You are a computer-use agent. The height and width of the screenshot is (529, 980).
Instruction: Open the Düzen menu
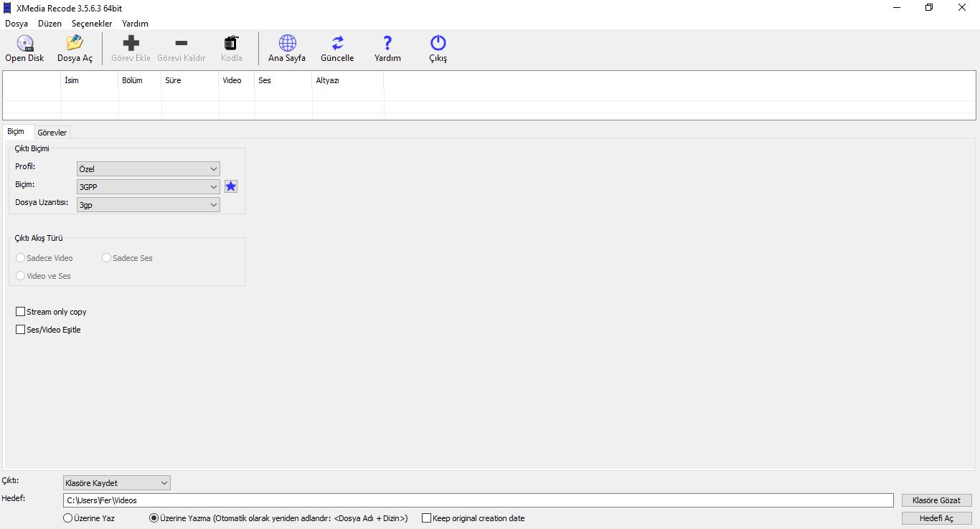coord(50,24)
